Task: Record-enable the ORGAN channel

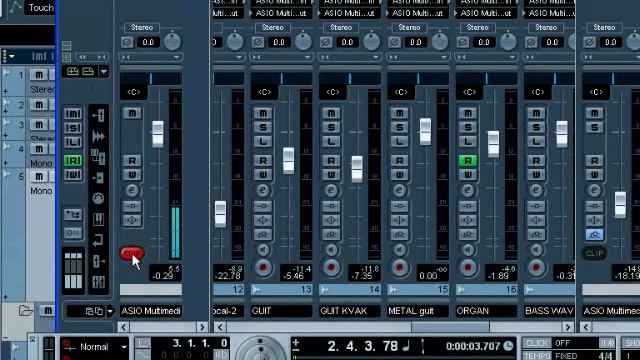Action: pyautogui.click(x=468, y=268)
